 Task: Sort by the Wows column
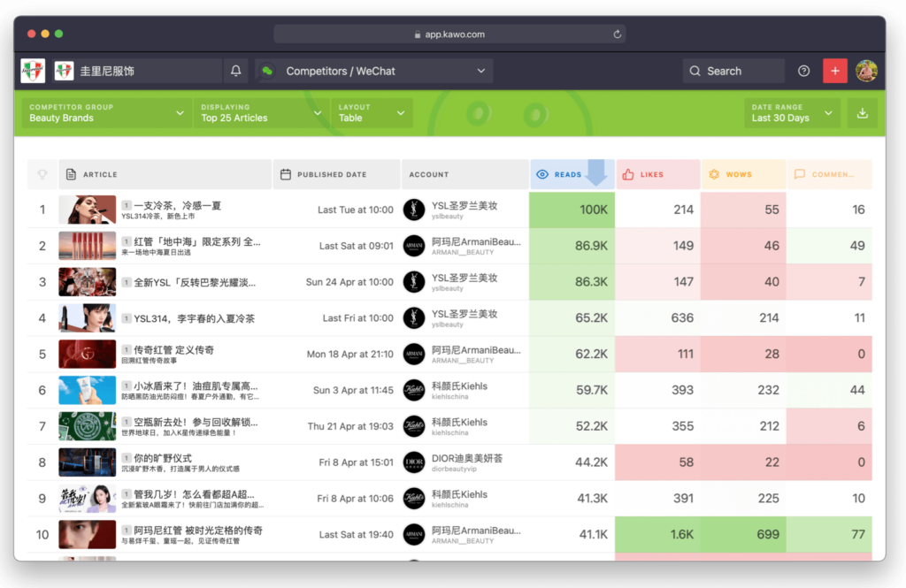(x=743, y=174)
